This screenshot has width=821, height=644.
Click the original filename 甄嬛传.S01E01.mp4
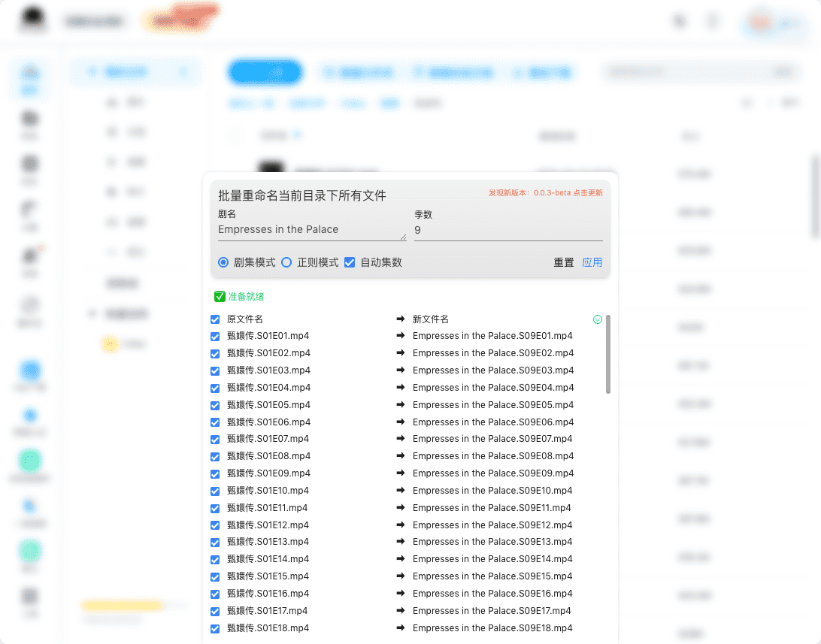pyautogui.click(x=268, y=336)
